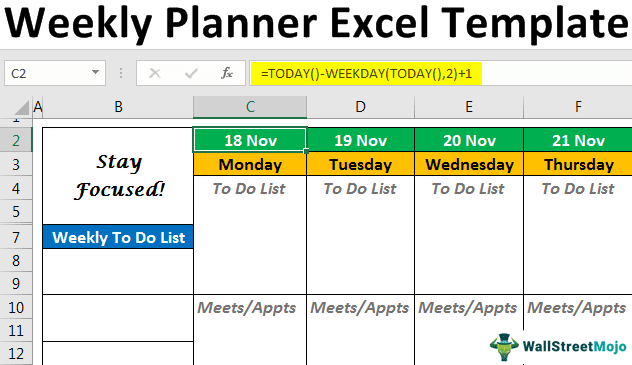Screen dimensions: 632x365
Task: Expand the Name Box dropdown arrow
Action: (x=95, y=73)
